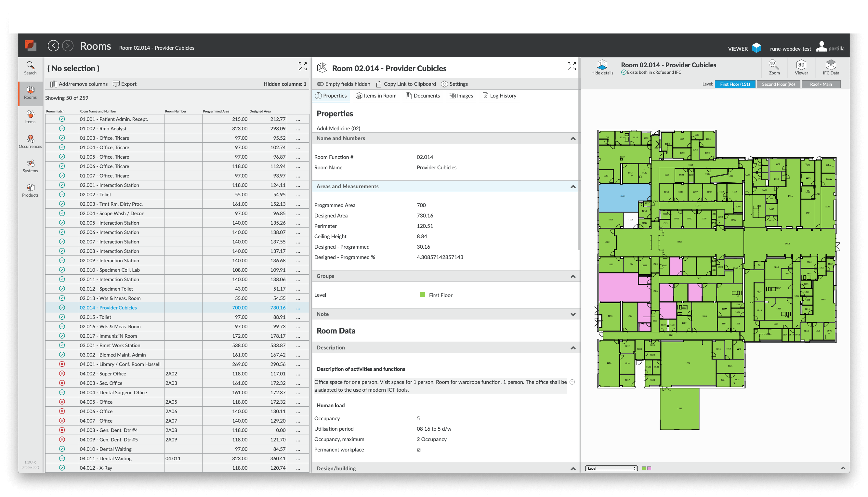Screen dimensions: 868x497
Task: Open the Items sidebar section
Action: click(30, 117)
